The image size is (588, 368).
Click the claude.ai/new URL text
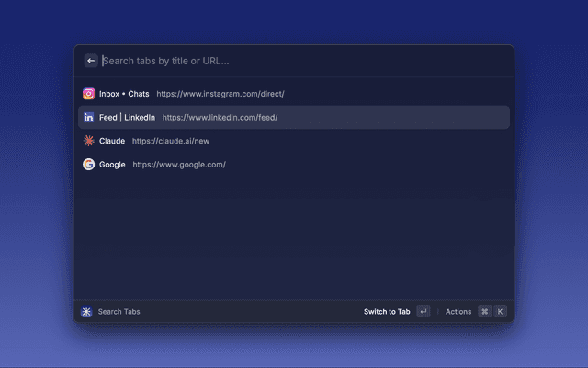coord(171,141)
